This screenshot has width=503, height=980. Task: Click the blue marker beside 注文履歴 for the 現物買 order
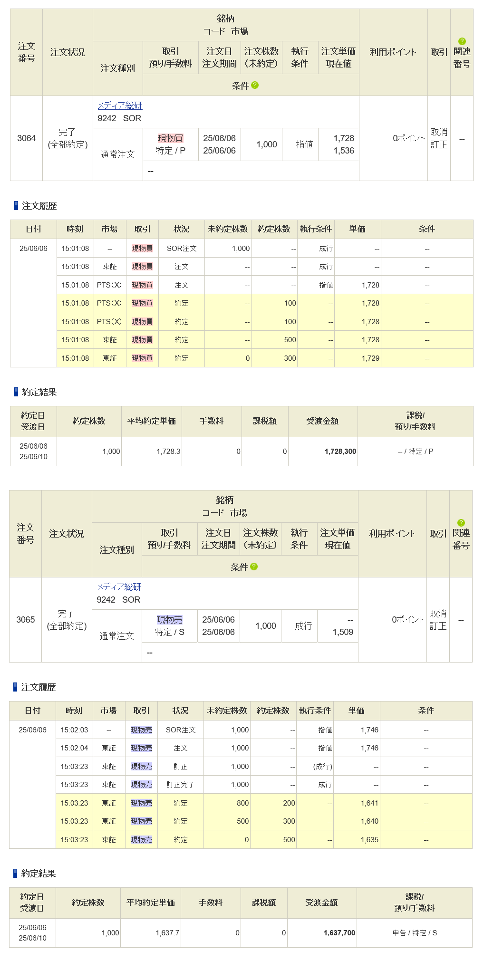[x=16, y=206]
